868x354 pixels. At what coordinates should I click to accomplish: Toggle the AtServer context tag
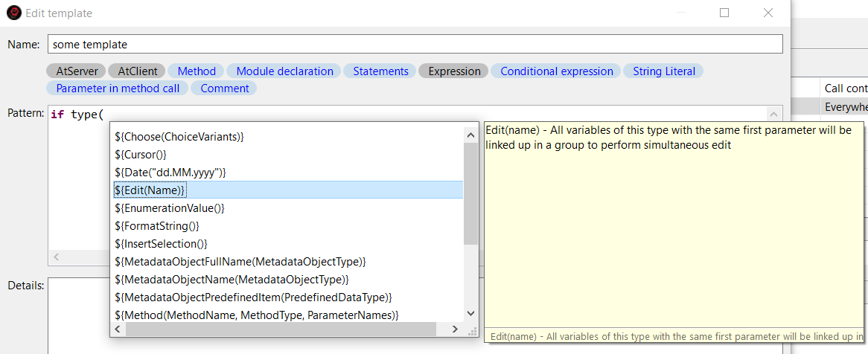point(76,71)
